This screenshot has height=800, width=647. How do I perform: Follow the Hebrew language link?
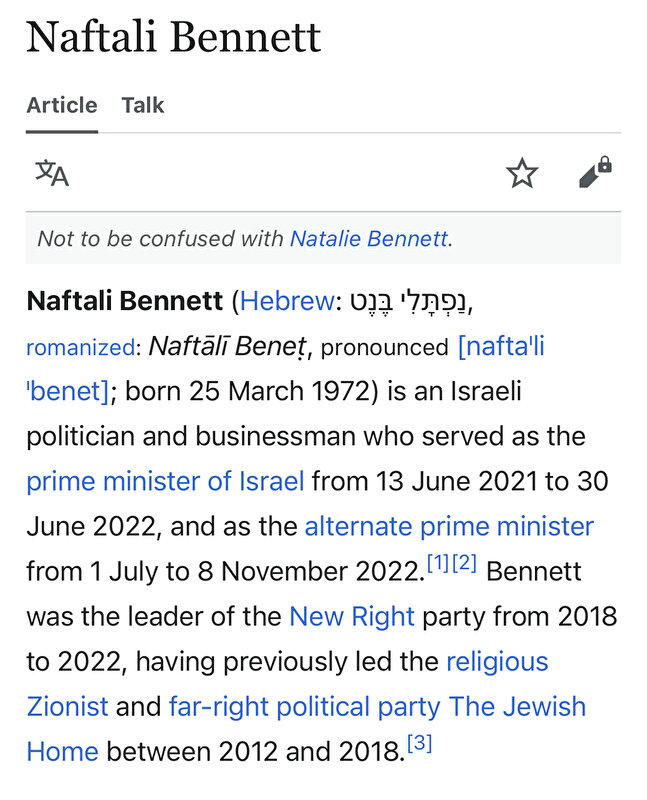tap(287, 301)
